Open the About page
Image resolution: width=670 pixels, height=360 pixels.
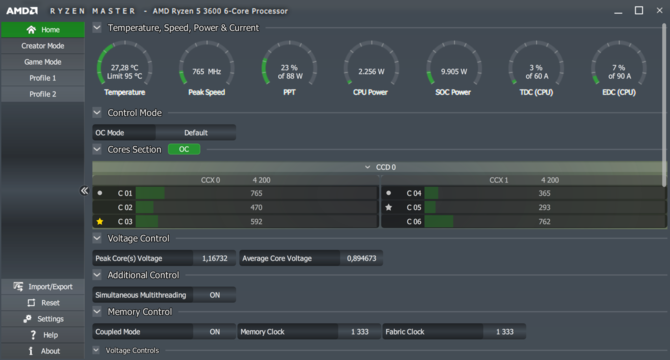pos(43,351)
